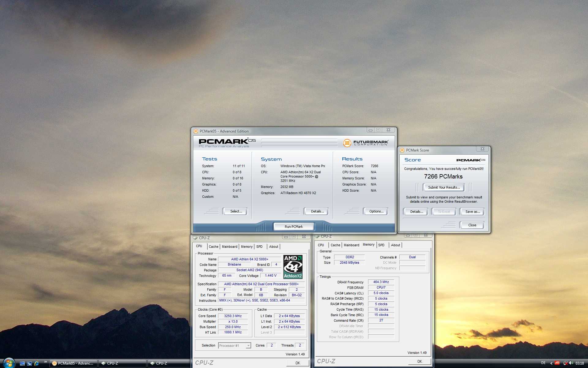
Task: Select Memory tab in CPU-Z processor window
Action: point(247,247)
